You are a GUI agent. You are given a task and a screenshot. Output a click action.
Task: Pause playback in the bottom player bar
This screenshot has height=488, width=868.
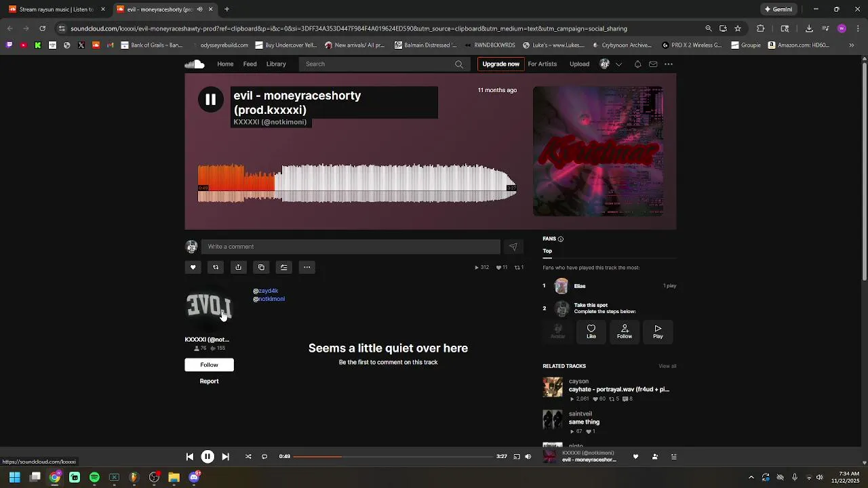pos(208,457)
